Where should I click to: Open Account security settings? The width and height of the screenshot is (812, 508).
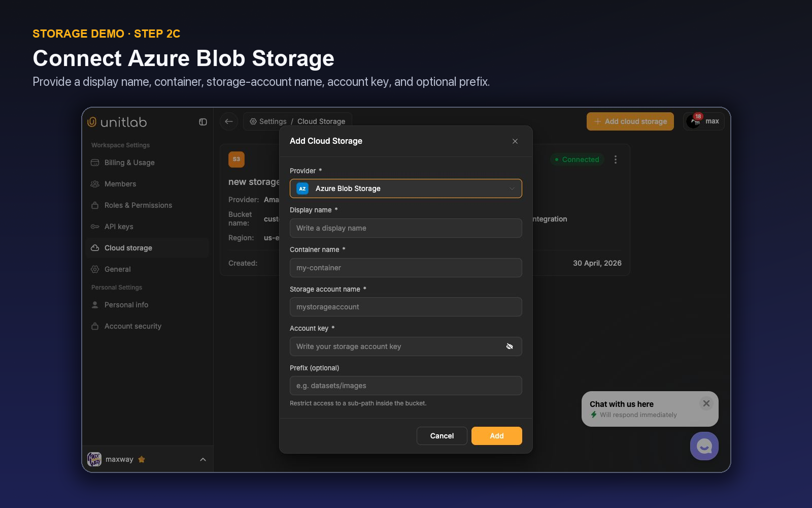pos(147,326)
